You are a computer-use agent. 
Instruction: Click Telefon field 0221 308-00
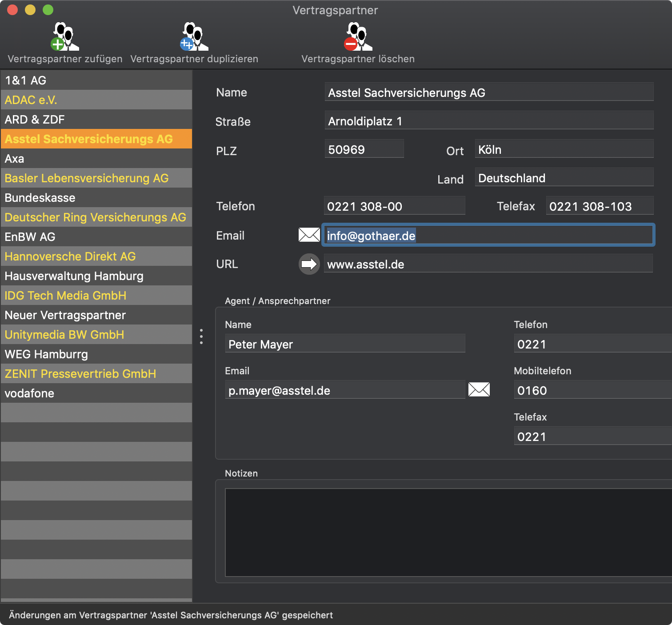pos(394,206)
